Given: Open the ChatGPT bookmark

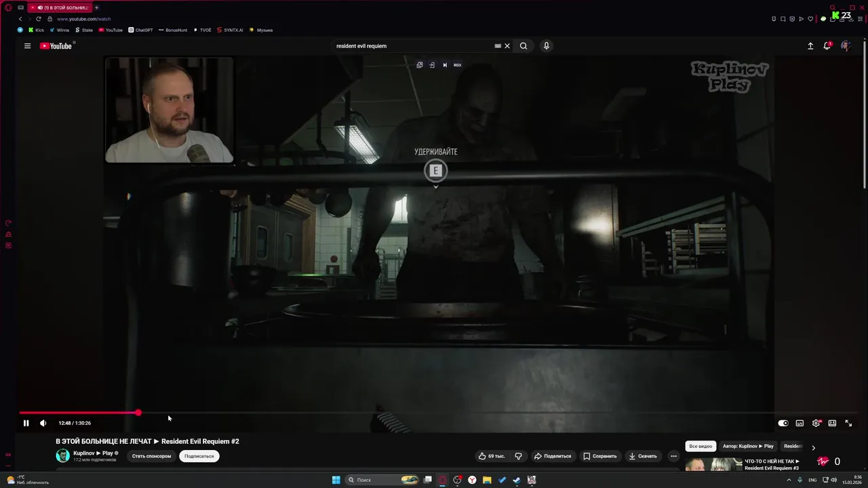Looking at the screenshot, I should tap(140, 30).
